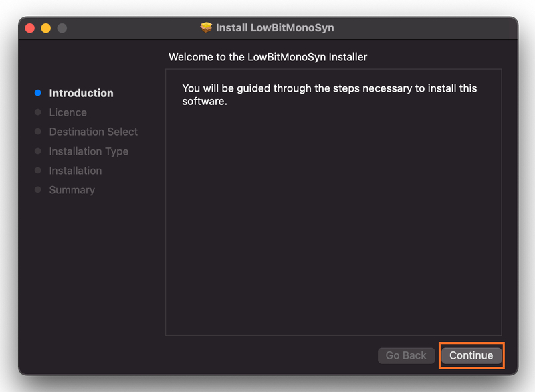
Task: Open the Installation Type step
Action: tap(88, 151)
